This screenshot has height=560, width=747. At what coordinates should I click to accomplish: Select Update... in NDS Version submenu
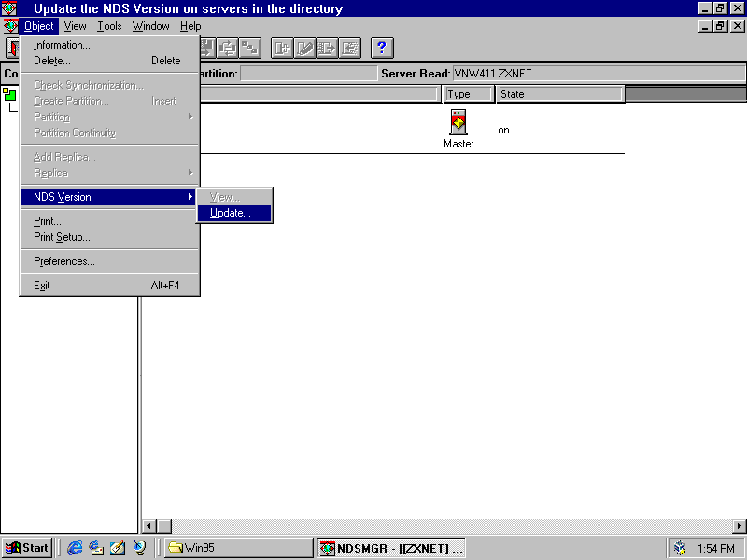pyautogui.click(x=234, y=213)
